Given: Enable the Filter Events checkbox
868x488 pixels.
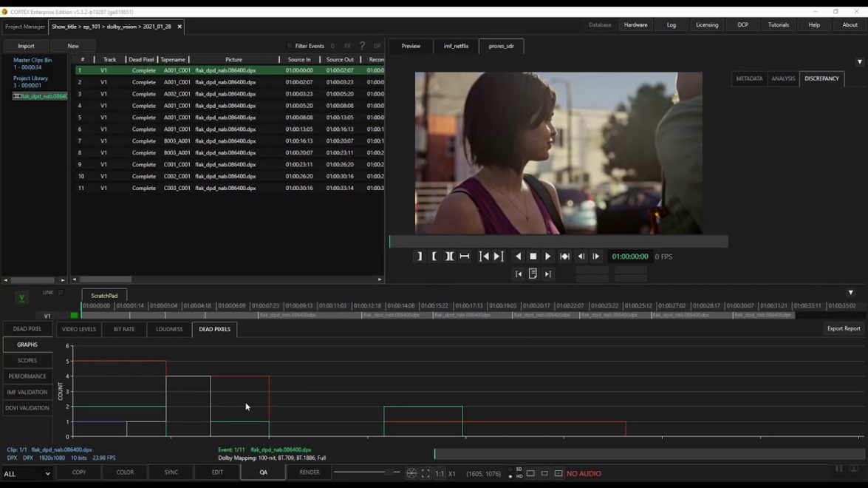Looking at the screenshot, I should click(x=291, y=45).
